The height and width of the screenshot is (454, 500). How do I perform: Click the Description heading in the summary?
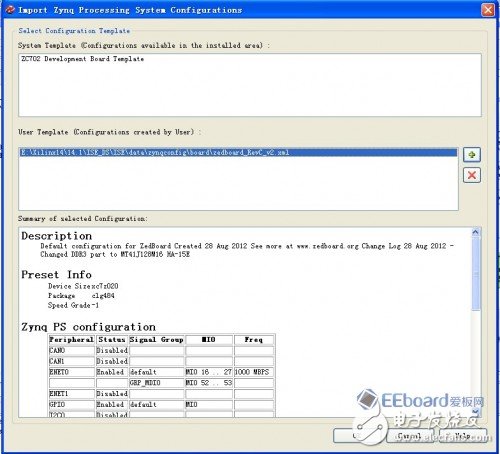[57, 236]
